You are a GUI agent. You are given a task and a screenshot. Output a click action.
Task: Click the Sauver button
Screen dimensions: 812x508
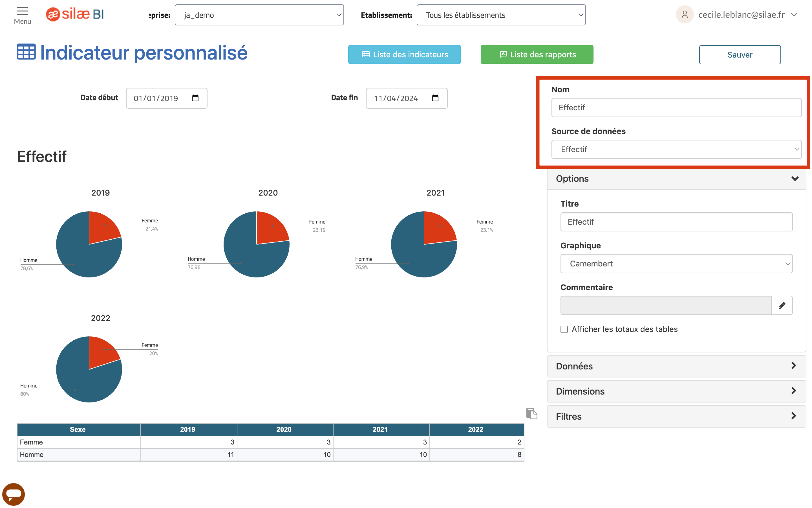740,55
